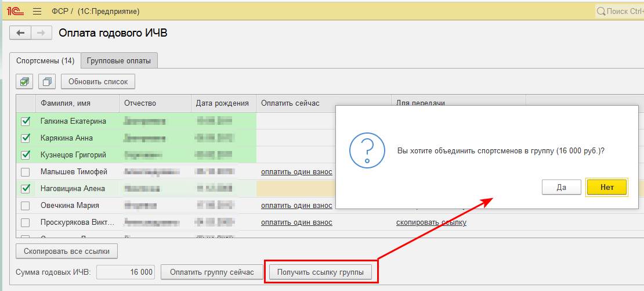Select the Спортсмены (14) tab
Viewport: 644px width, 291px height.
pyautogui.click(x=45, y=60)
